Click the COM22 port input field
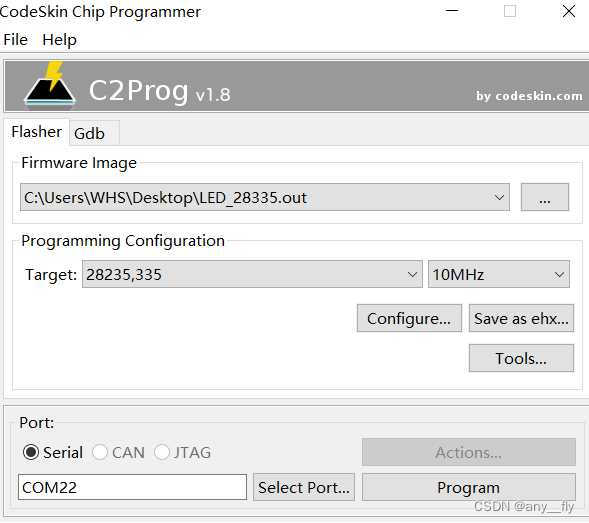 [133, 487]
